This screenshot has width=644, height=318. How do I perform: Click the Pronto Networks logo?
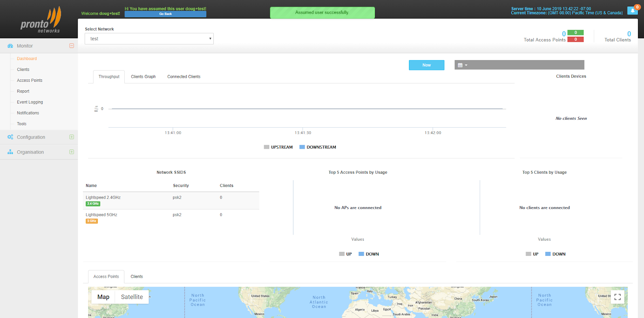click(x=41, y=20)
